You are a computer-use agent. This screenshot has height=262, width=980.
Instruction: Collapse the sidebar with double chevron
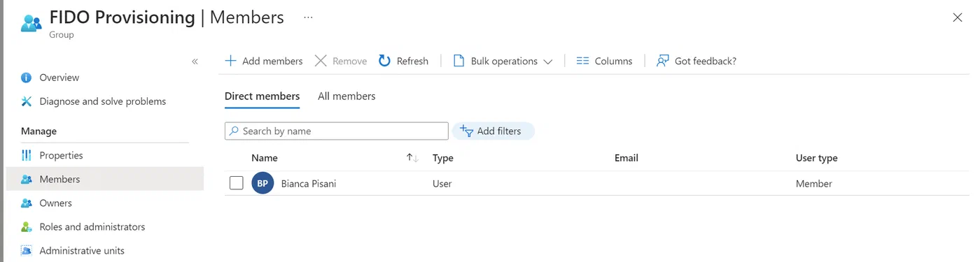coord(195,61)
